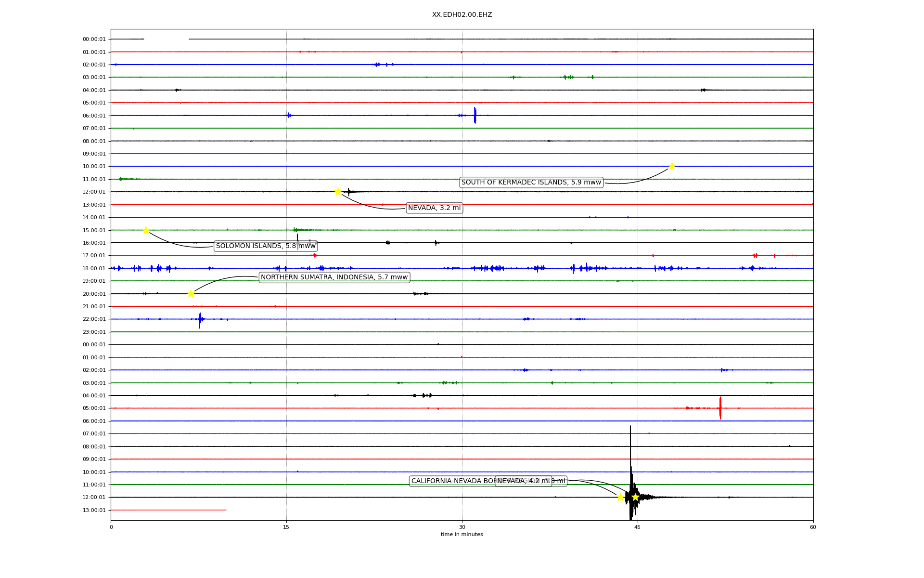
Task: Click the tall blue spike on the 06:00:01 trace
Action: coord(475,115)
